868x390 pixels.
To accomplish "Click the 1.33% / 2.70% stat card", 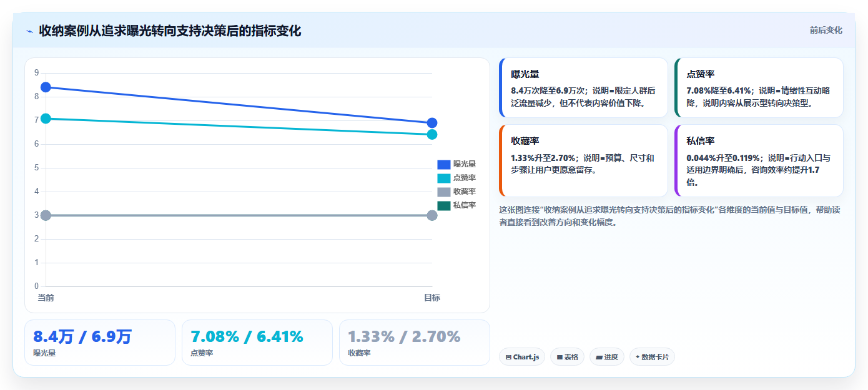I will pos(415,343).
